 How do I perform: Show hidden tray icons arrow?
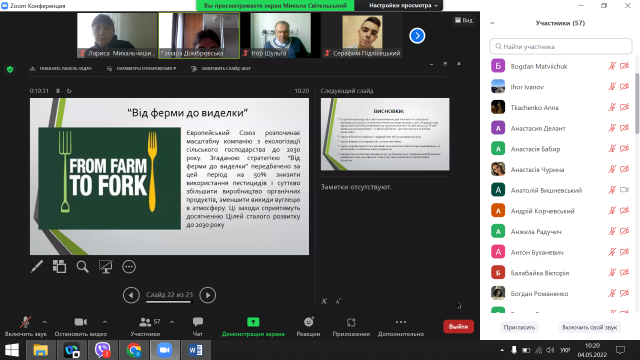tap(502, 350)
